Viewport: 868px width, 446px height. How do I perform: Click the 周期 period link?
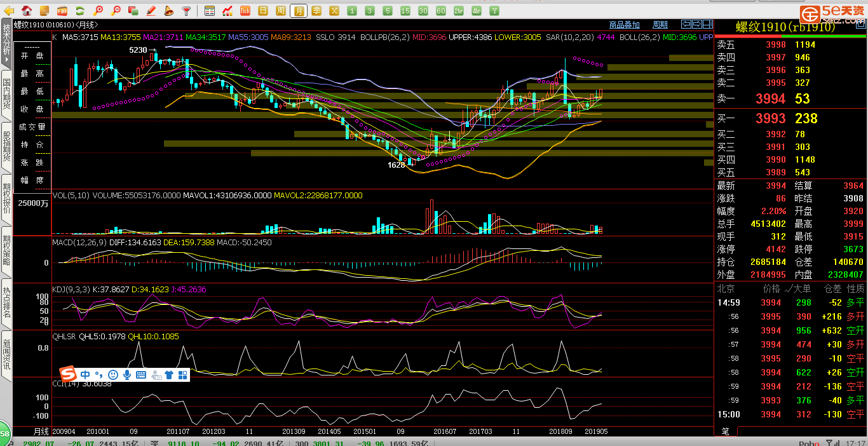[660, 25]
